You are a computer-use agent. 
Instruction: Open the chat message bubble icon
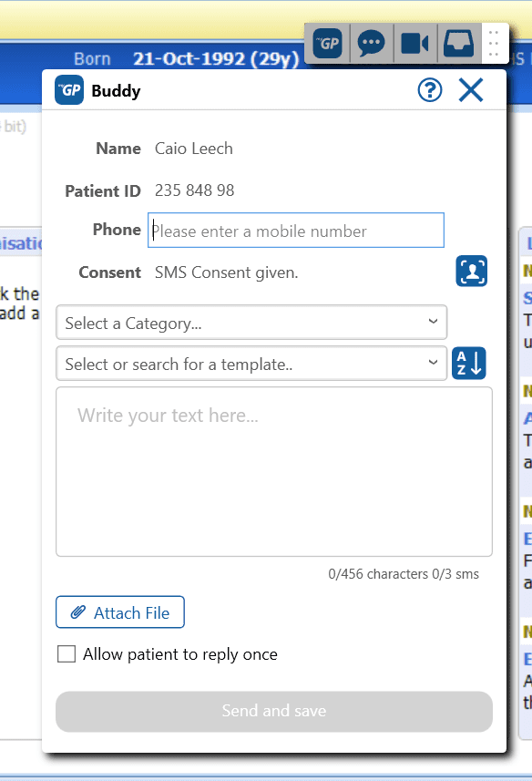point(372,44)
